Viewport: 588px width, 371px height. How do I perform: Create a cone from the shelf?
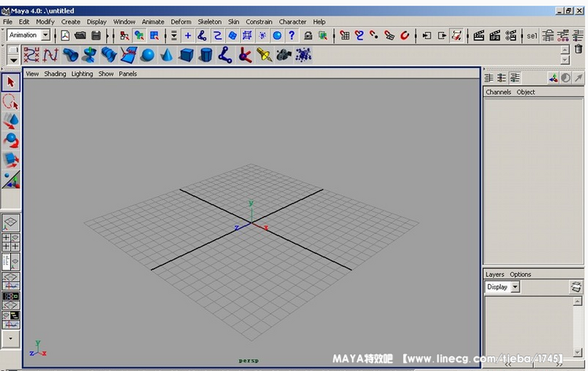tap(166, 55)
